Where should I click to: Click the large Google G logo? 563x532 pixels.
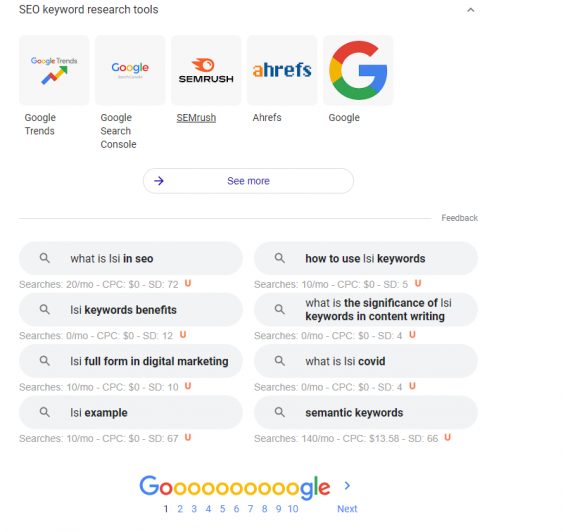click(x=358, y=70)
